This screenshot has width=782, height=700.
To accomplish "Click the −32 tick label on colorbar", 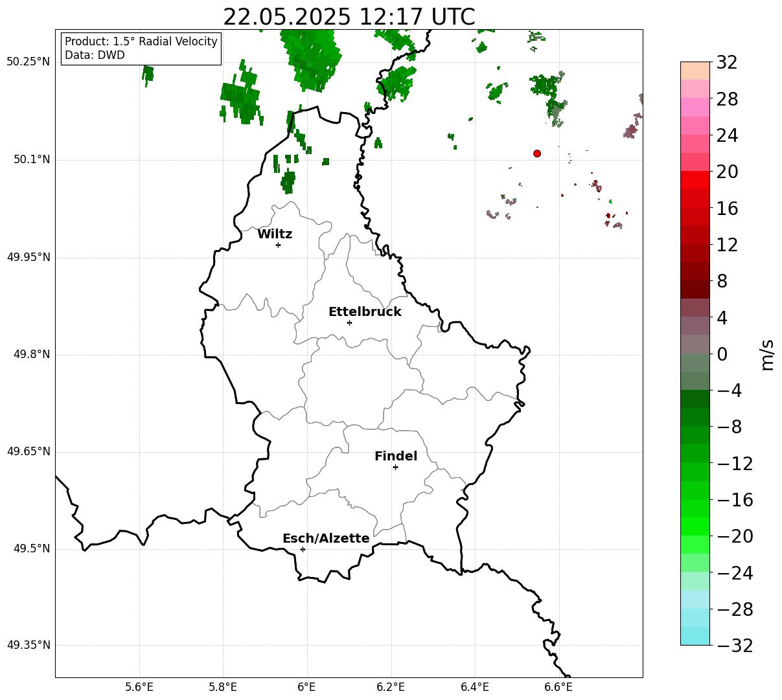I will coord(735,646).
